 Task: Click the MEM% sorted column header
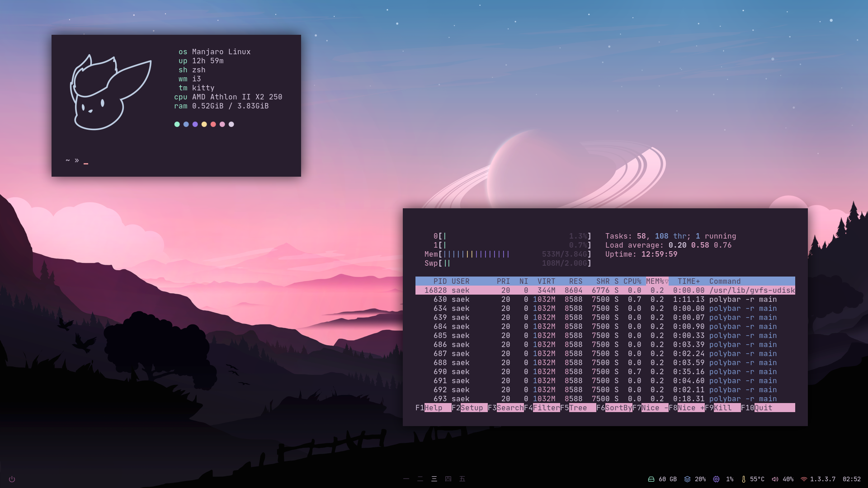coord(657,282)
